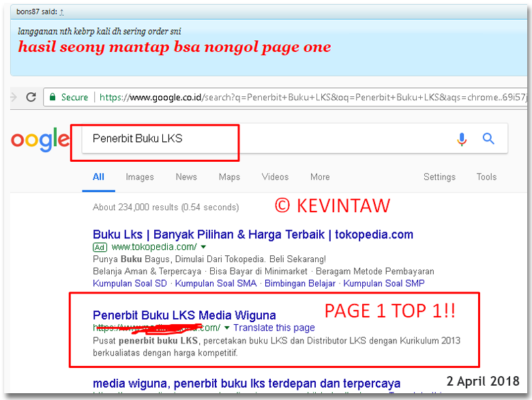Click the 'hasil seony mantap' quote text
The height and width of the screenshot is (400, 532).
[175, 47]
